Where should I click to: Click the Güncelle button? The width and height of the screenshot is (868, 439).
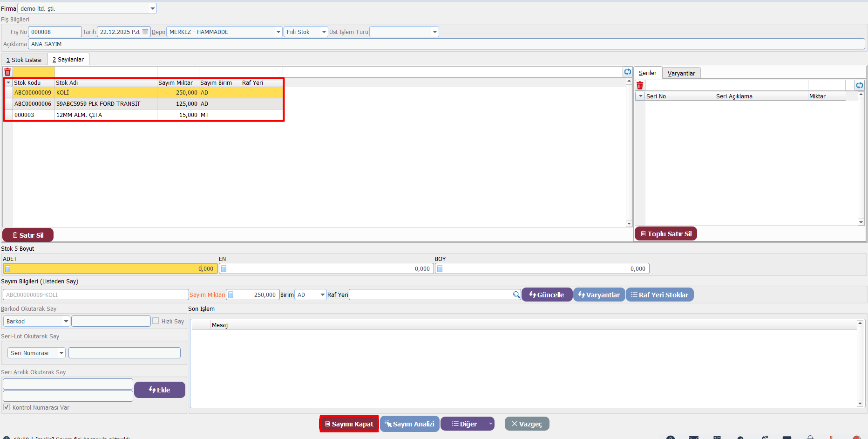click(x=547, y=295)
